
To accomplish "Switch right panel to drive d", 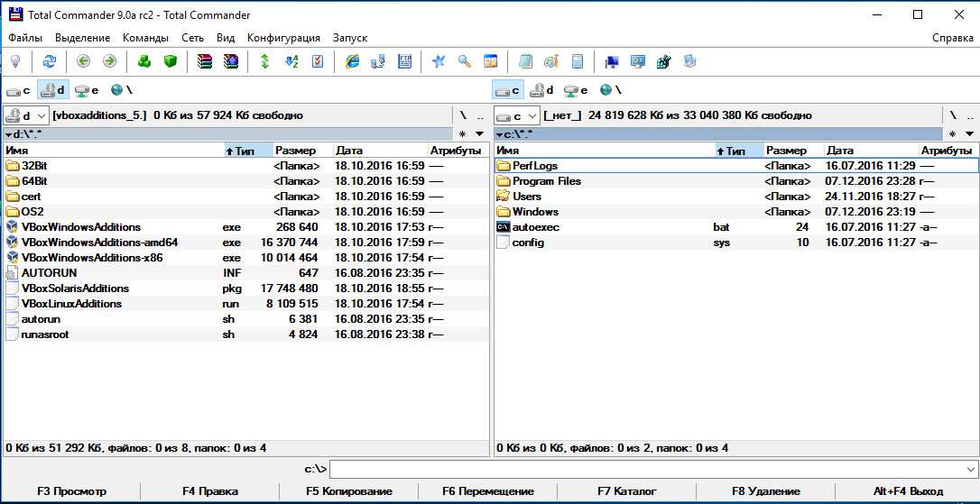I will coord(542,90).
